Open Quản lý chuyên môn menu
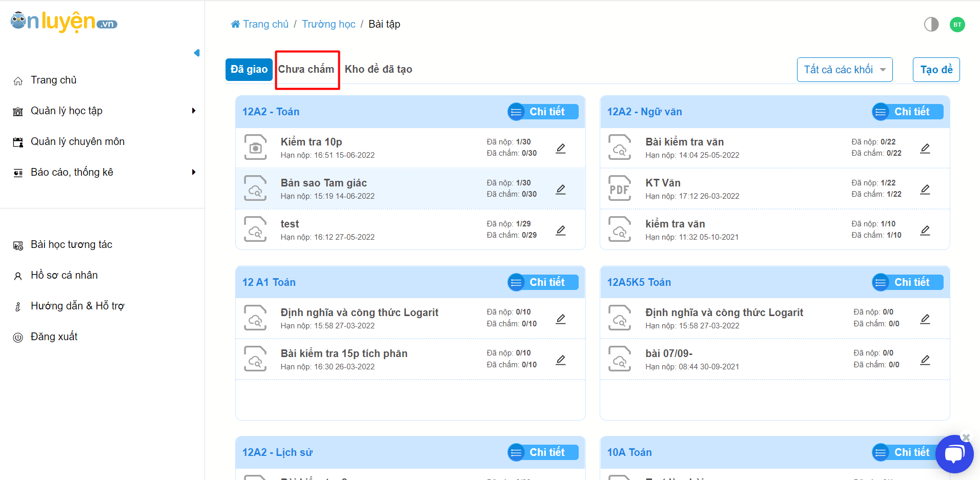 (77, 141)
